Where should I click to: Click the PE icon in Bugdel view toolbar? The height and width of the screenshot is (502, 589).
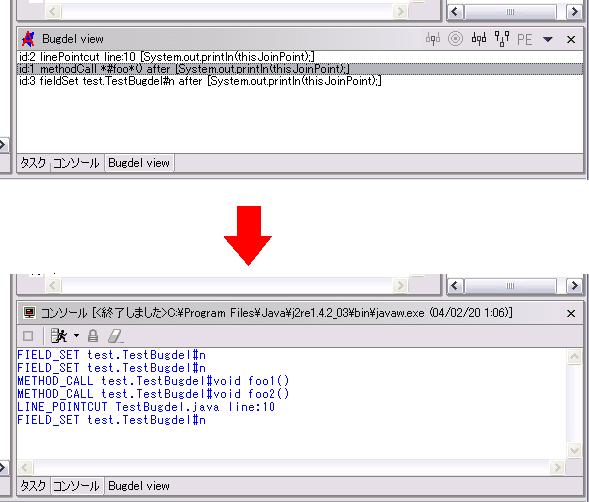coord(525,39)
